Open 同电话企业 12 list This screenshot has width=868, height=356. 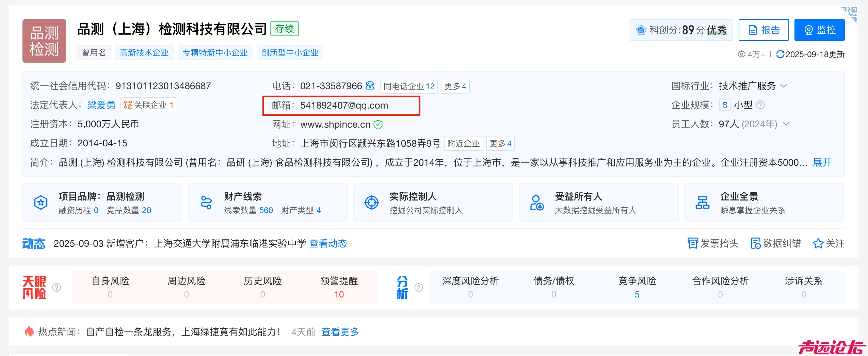coord(409,86)
